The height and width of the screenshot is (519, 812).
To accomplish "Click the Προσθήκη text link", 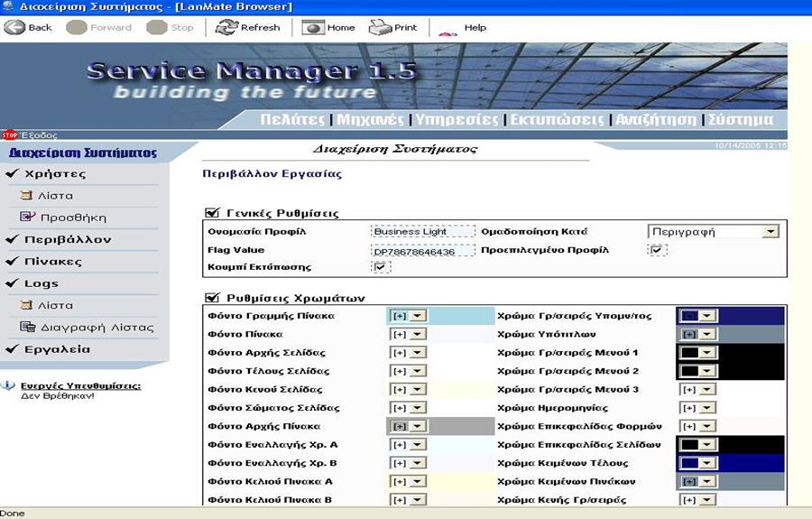I will coord(74,218).
